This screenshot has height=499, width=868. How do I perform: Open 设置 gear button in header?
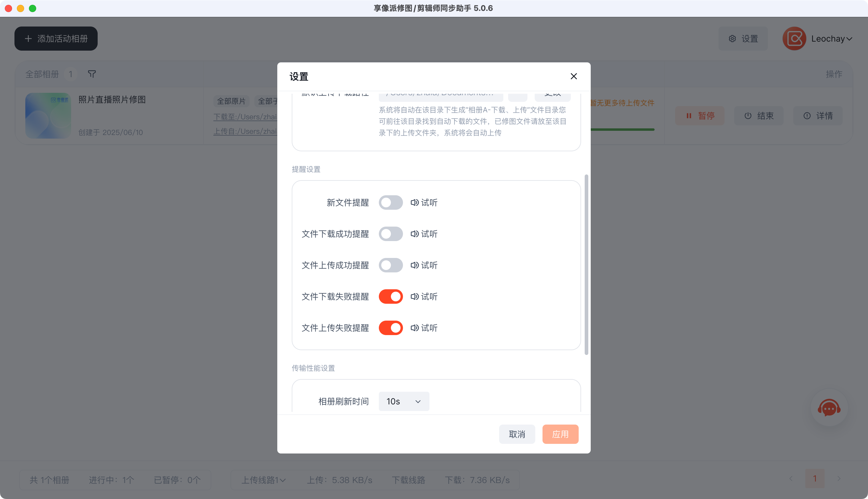click(x=743, y=39)
